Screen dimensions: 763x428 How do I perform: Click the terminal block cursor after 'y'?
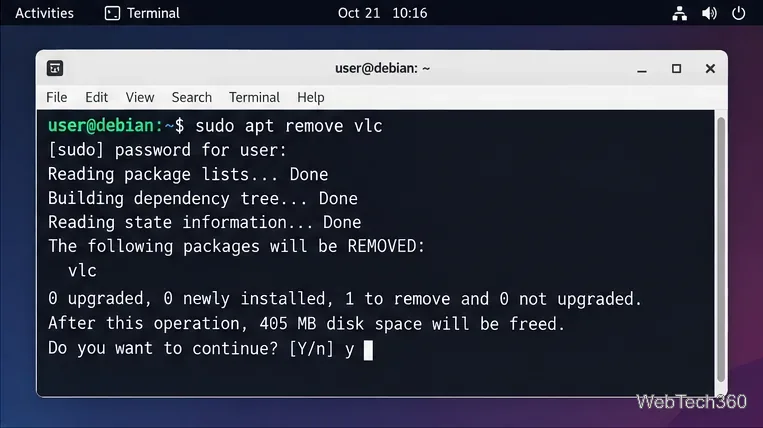coord(368,350)
